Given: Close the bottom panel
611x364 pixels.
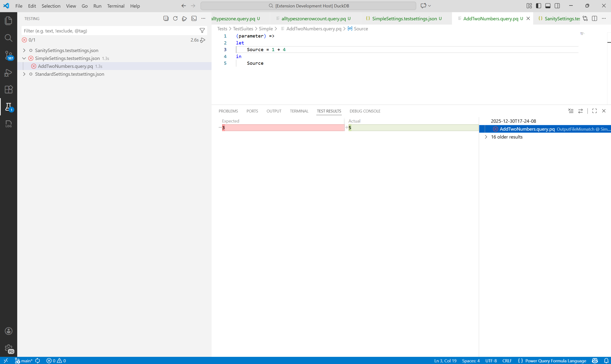Looking at the screenshot, I should [x=604, y=111].
